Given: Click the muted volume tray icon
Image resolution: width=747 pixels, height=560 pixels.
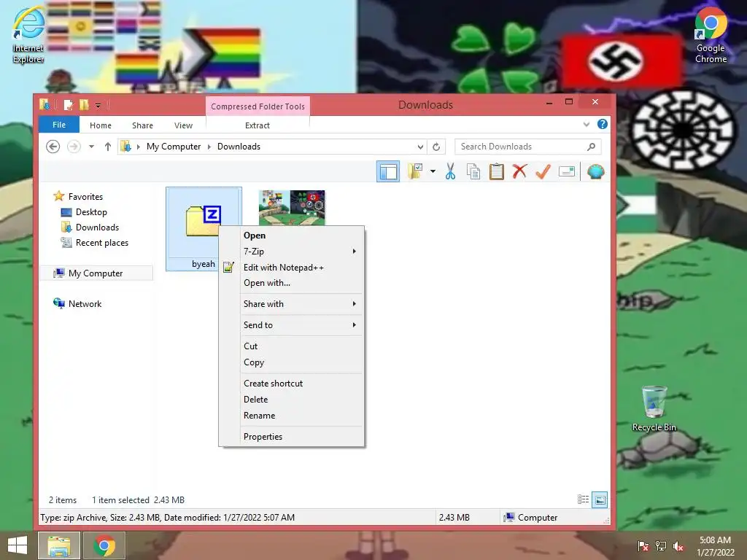Looking at the screenshot, I should click(678, 545).
